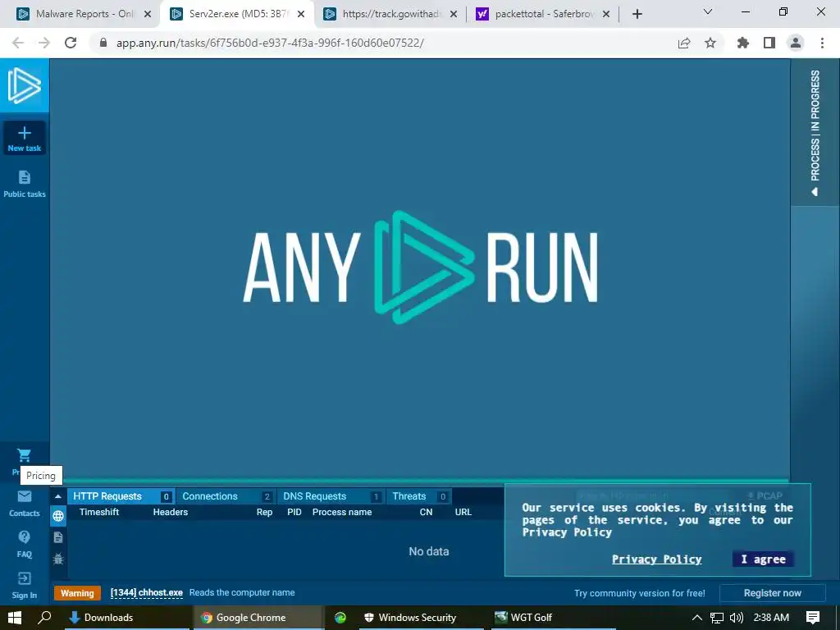Open the Chrome profile icon
The height and width of the screenshot is (630, 840).
tap(796, 43)
